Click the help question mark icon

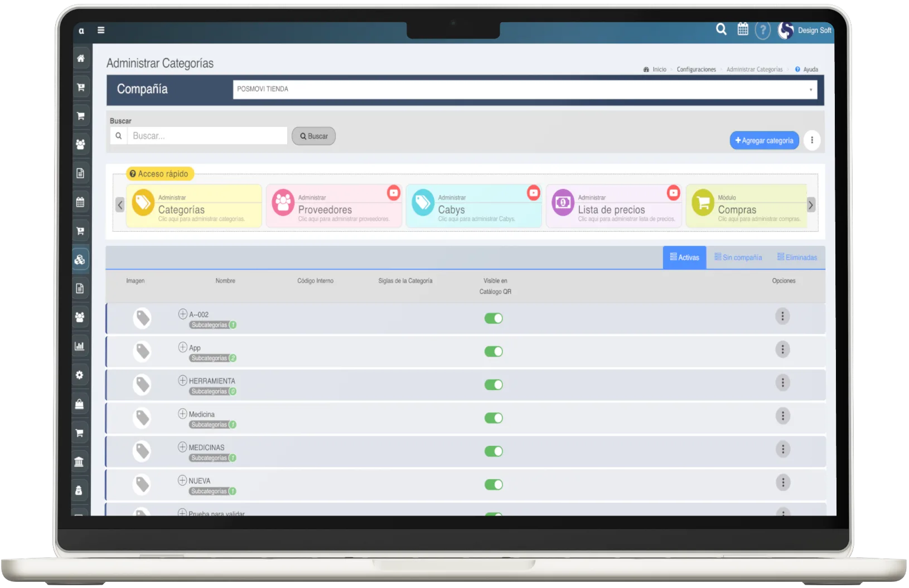(762, 30)
